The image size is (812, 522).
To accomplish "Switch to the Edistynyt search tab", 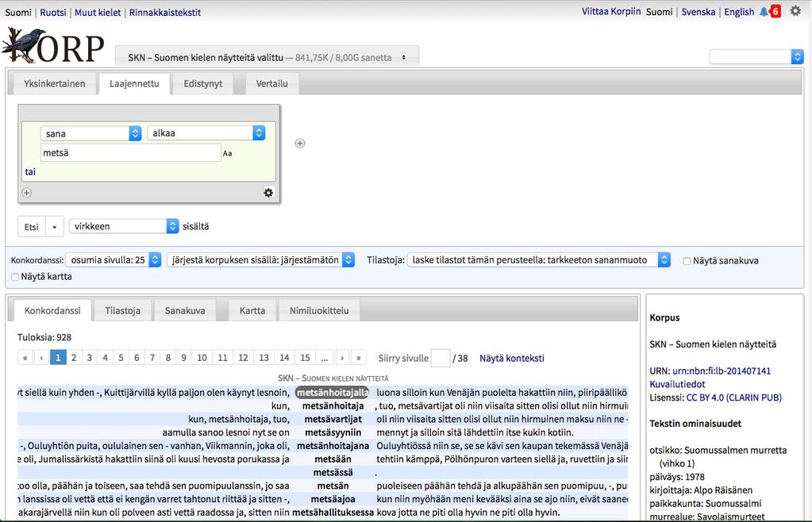I will click(203, 83).
